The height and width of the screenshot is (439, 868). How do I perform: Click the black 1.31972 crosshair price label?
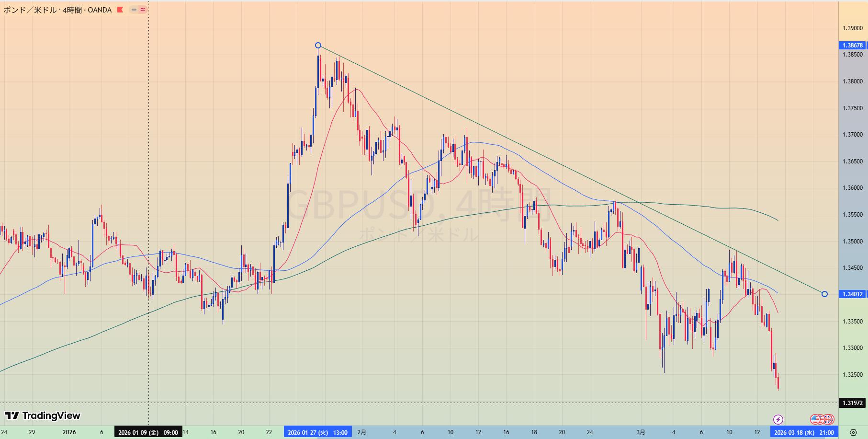852,403
